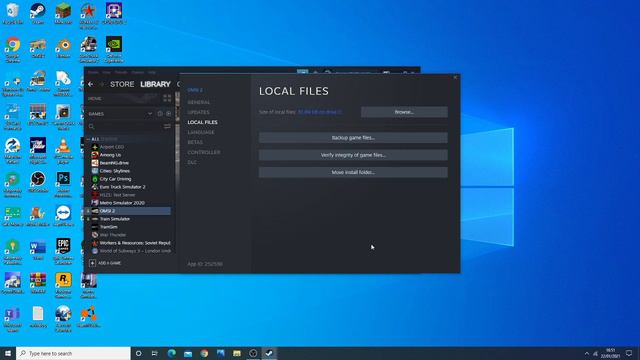Open the LOCAL FILES properties tab
640x360 pixels.
202,122
